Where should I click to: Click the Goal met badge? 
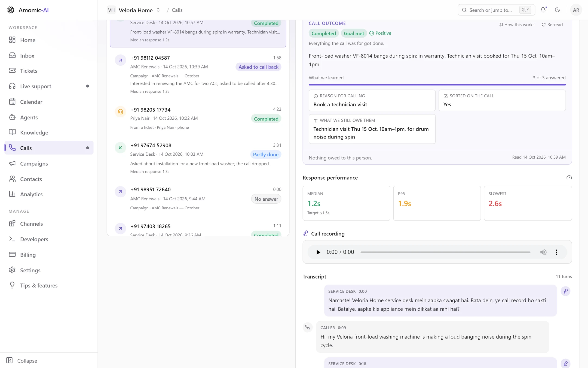[354, 33]
